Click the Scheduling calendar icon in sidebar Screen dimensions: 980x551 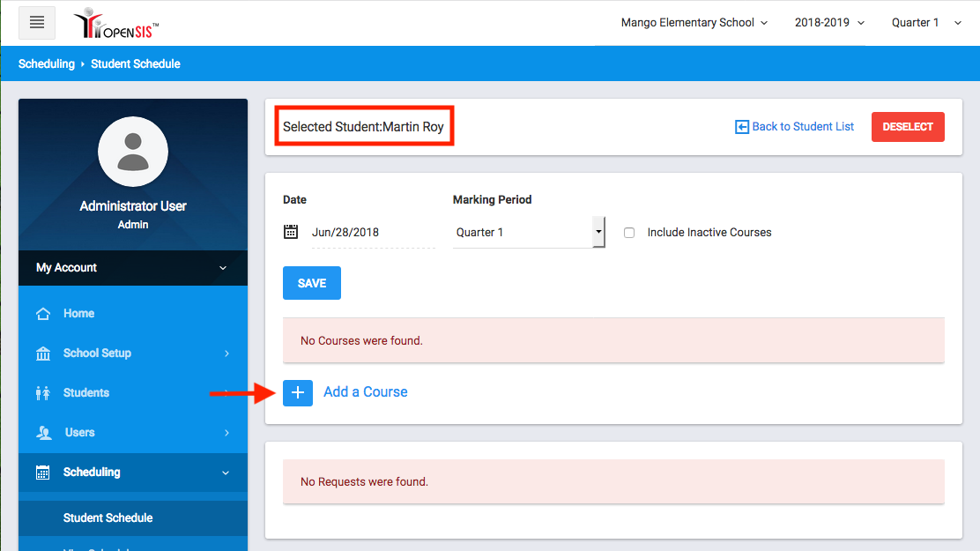click(x=43, y=473)
